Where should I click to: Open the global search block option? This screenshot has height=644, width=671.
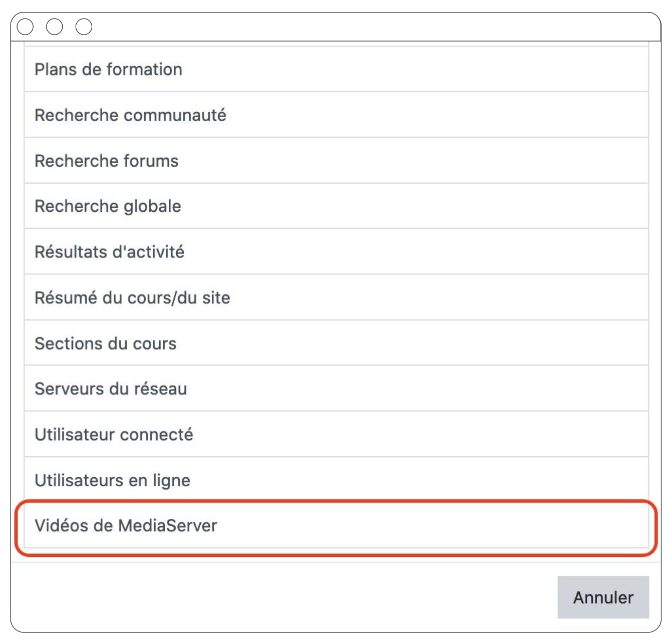(x=108, y=206)
